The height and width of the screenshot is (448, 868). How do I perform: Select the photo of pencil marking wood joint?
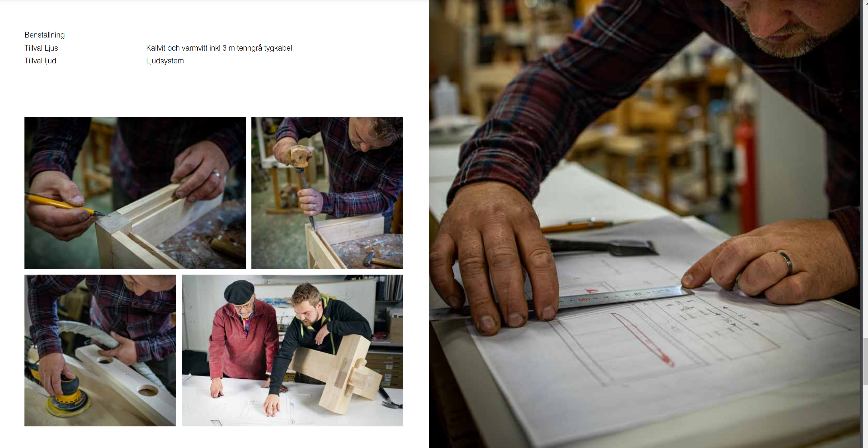tap(135, 193)
